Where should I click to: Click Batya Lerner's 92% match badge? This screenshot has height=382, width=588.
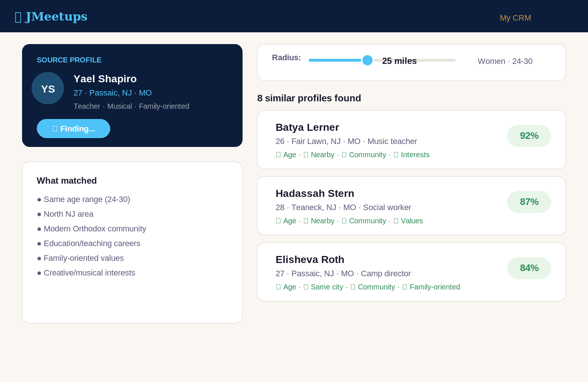(529, 136)
